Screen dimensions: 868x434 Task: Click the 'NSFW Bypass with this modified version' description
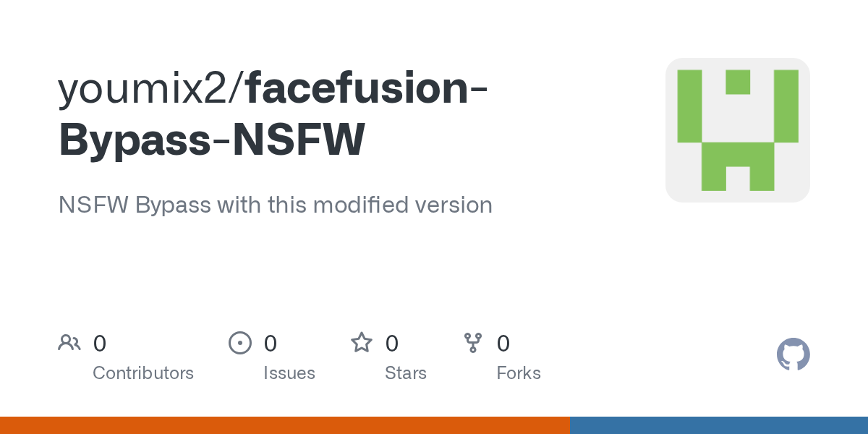pyautogui.click(x=275, y=205)
